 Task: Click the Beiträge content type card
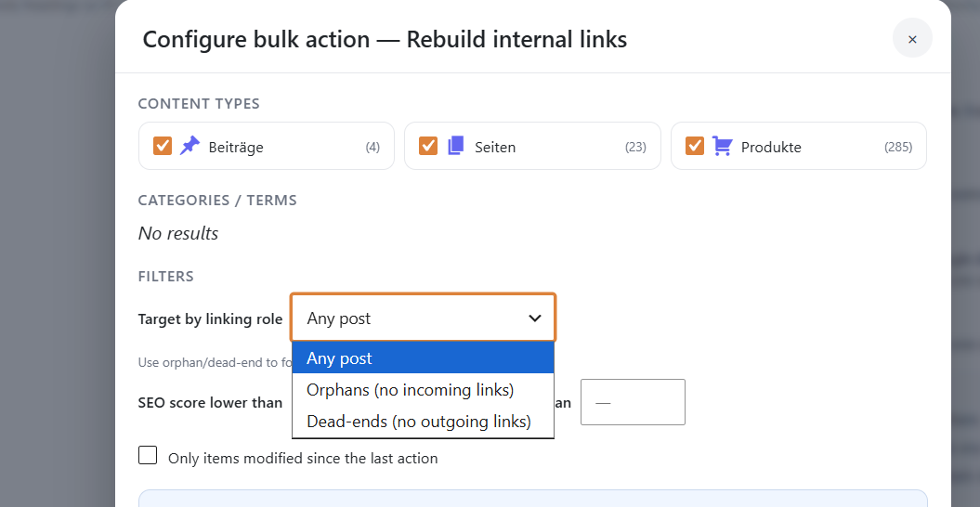click(x=267, y=146)
